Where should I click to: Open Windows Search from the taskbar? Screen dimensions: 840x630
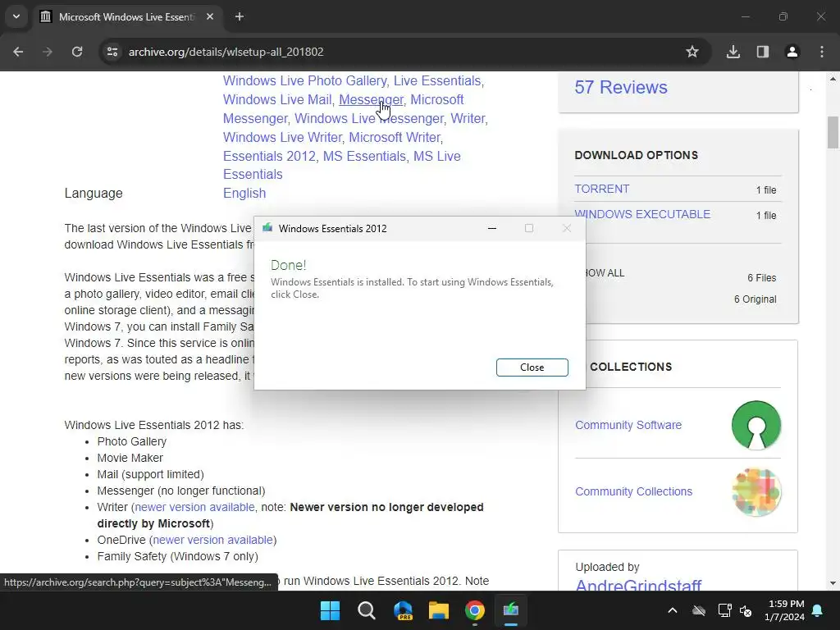367,610
